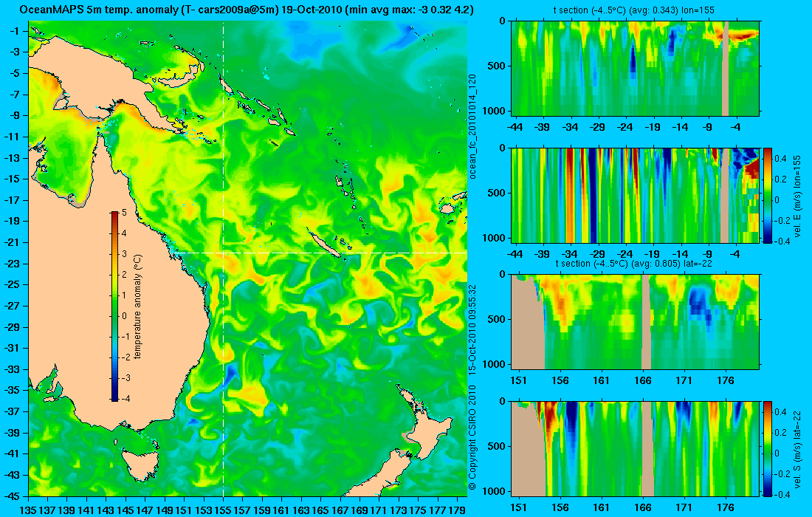This screenshot has width=812, height=517.
Task: Click latitude label -21 on the main map axis
Action: tap(14, 242)
